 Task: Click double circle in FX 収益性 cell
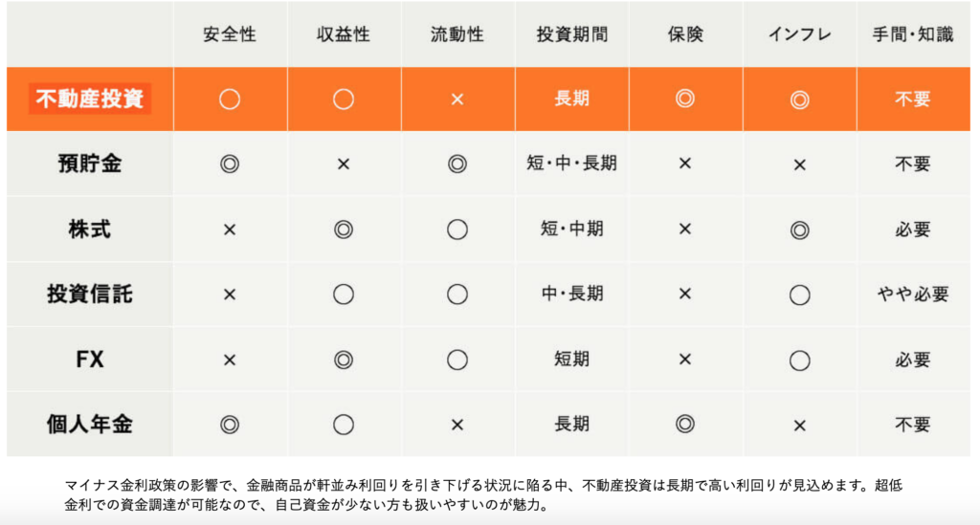(x=344, y=360)
